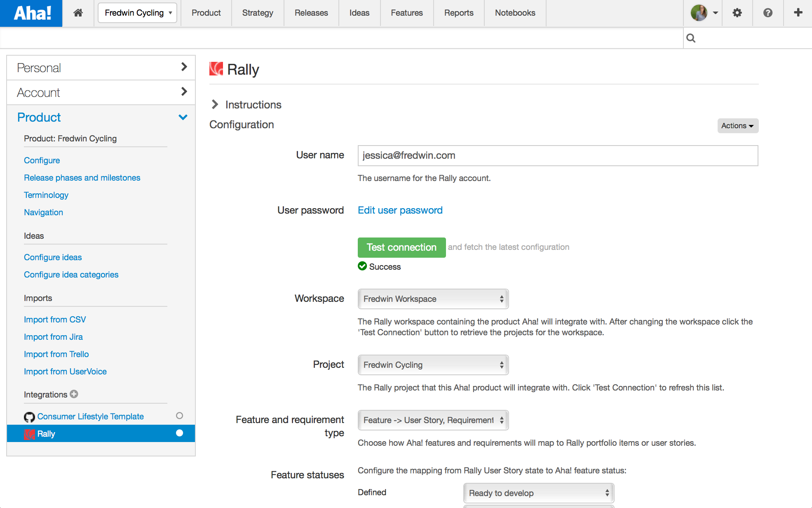Viewport: 812px width, 508px height.
Task: Open the help question mark icon
Action: 767,13
